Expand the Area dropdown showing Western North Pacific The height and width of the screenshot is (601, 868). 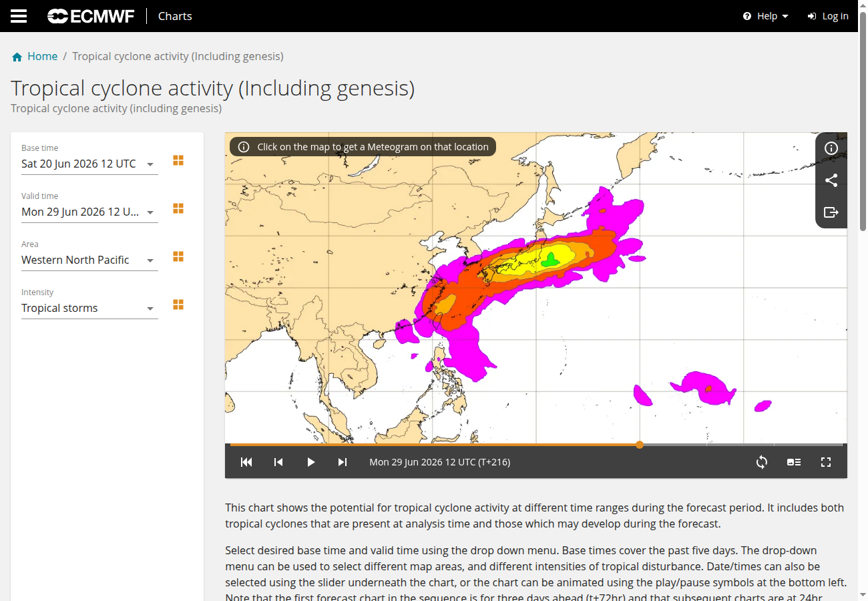89,260
